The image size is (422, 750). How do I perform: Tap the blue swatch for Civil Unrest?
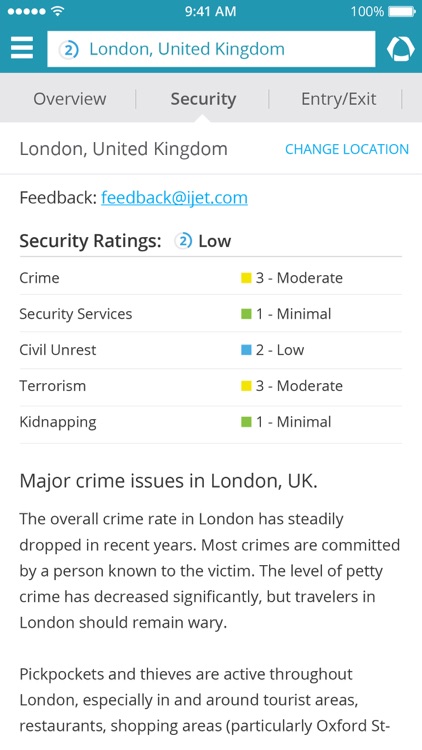246,350
